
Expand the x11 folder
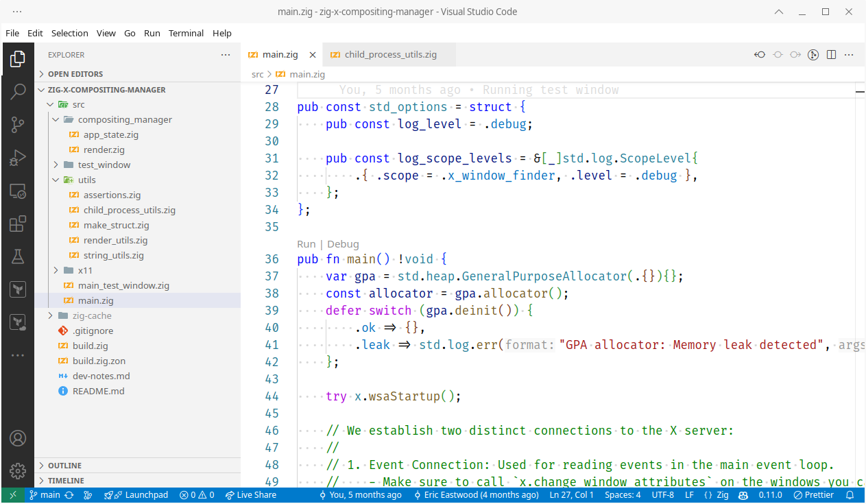[137, 271]
